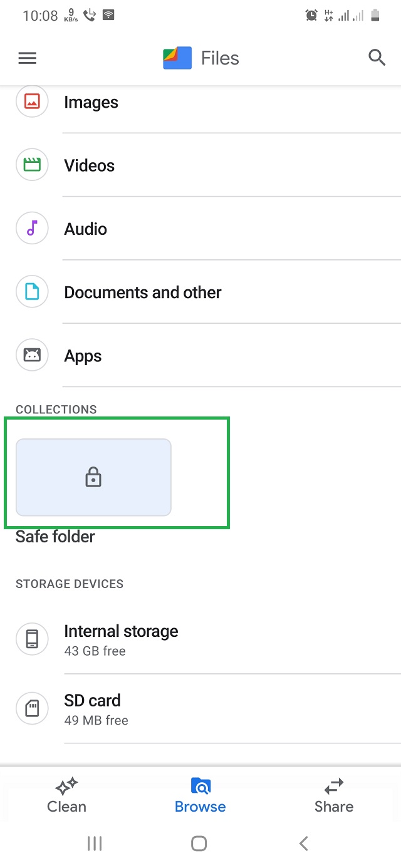
Task: Open Internal storage entry
Action: pyautogui.click(x=121, y=639)
